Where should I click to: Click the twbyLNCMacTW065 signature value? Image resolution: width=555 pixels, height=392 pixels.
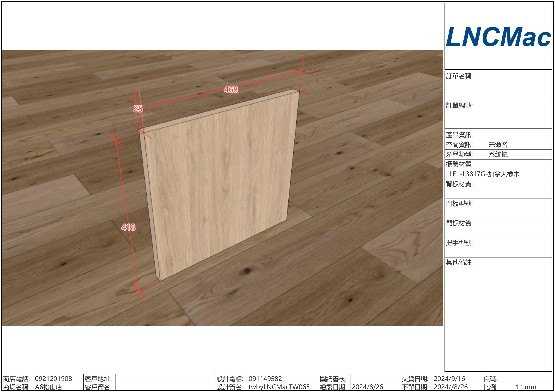click(x=279, y=387)
